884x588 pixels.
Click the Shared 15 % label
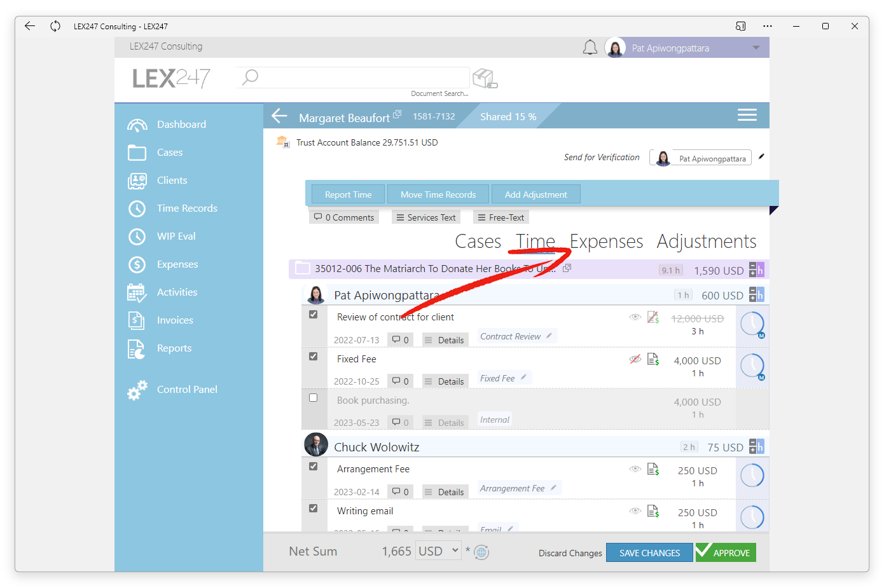click(x=508, y=117)
